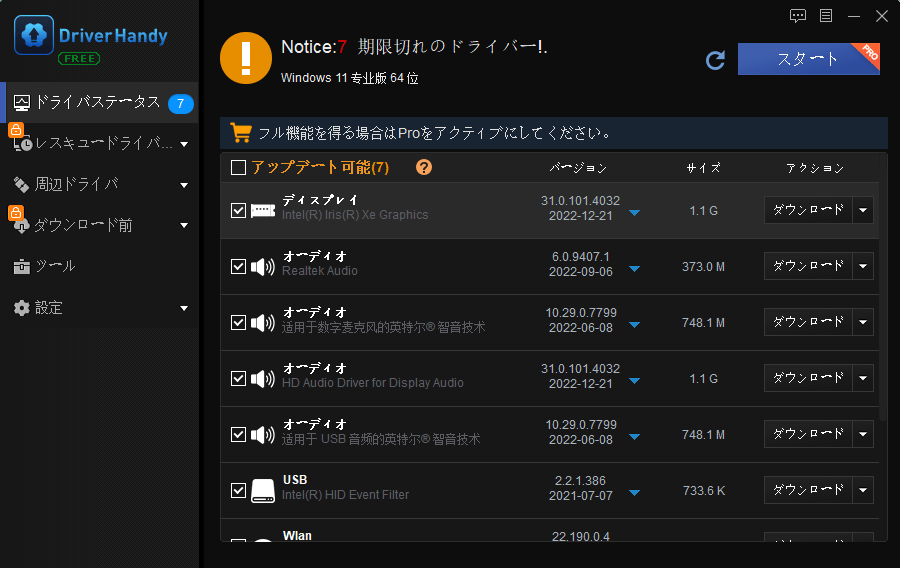Download the 数字麦克风 10.29.0.7799 audio driver
The image size is (900, 568).
808,322
